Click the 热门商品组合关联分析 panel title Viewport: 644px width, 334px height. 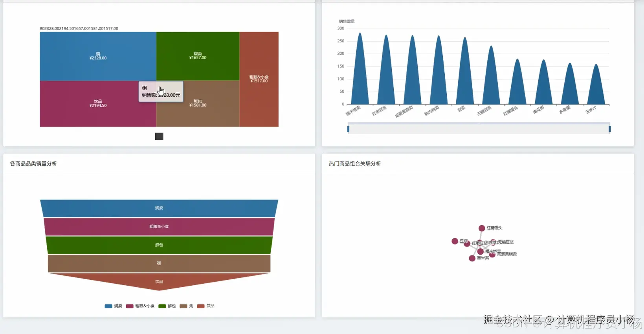click(x=355, y=163)
